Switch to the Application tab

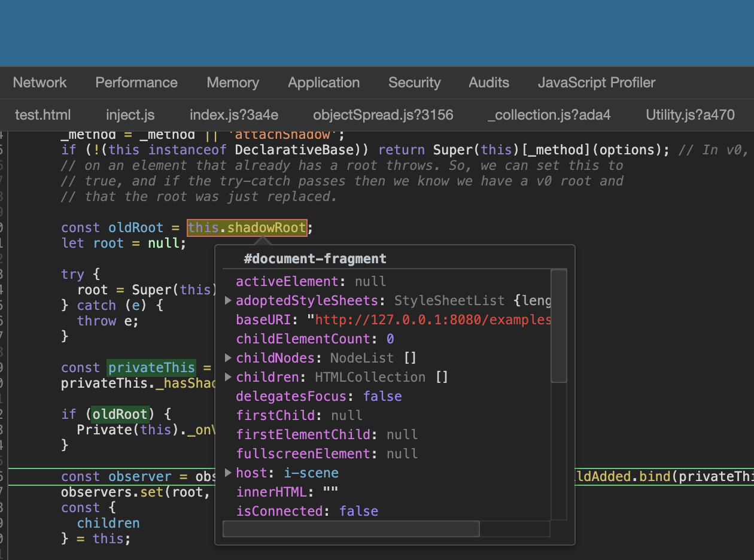pyautogui.click(x=324, y=83)
